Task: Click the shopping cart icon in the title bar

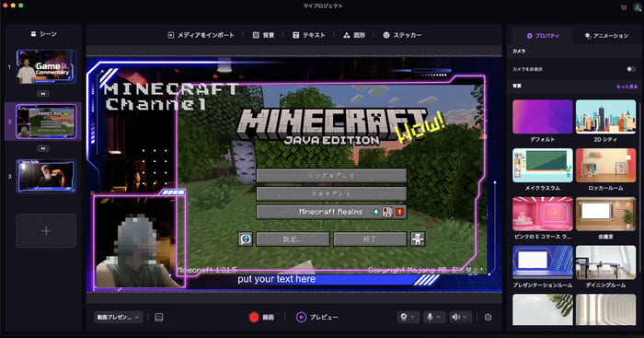Action: pyautogui.click(x=624, y=7)
